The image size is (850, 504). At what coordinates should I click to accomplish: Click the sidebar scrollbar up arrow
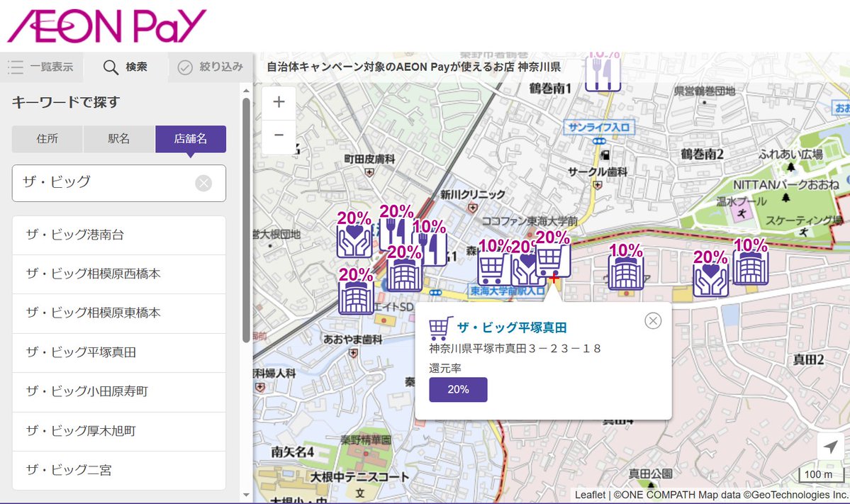pos(246,91)
